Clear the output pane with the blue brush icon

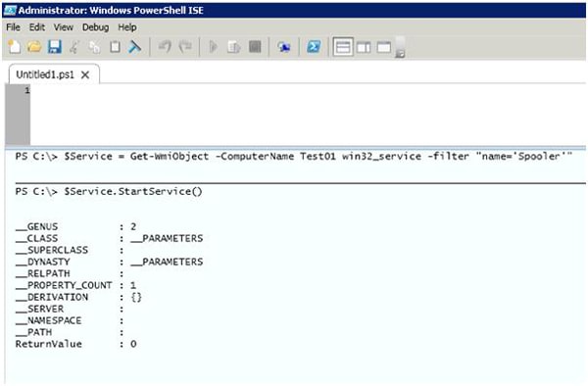[134, 47]
